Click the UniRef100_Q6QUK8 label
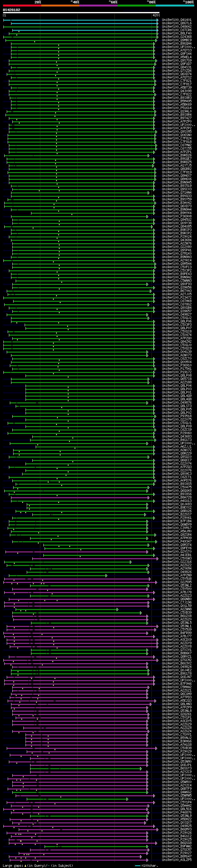The width and height of the screenshot is (197, 868). (x=177, y=490)
